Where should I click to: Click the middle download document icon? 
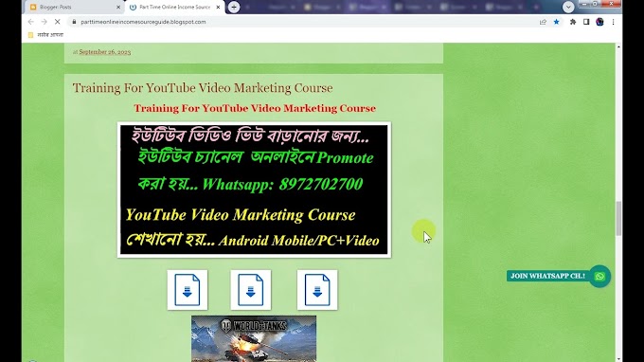tap(251, 290)
